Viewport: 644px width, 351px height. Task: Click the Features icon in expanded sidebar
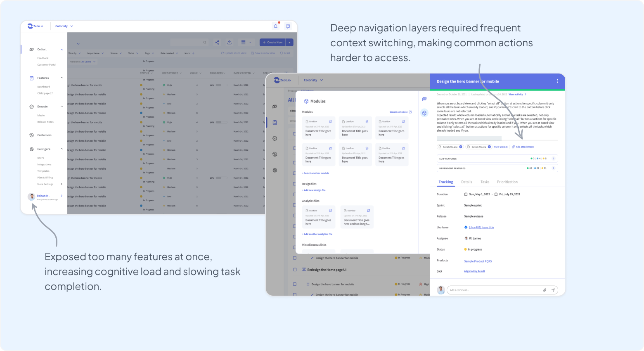pos(32,78)
